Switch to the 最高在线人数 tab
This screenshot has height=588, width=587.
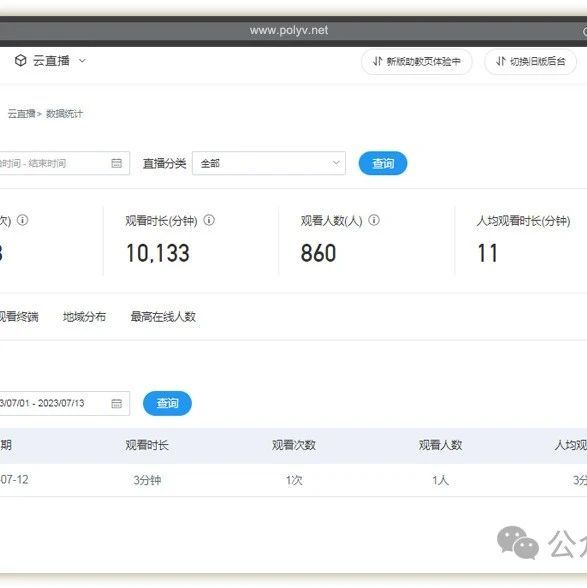pos(163,317)
